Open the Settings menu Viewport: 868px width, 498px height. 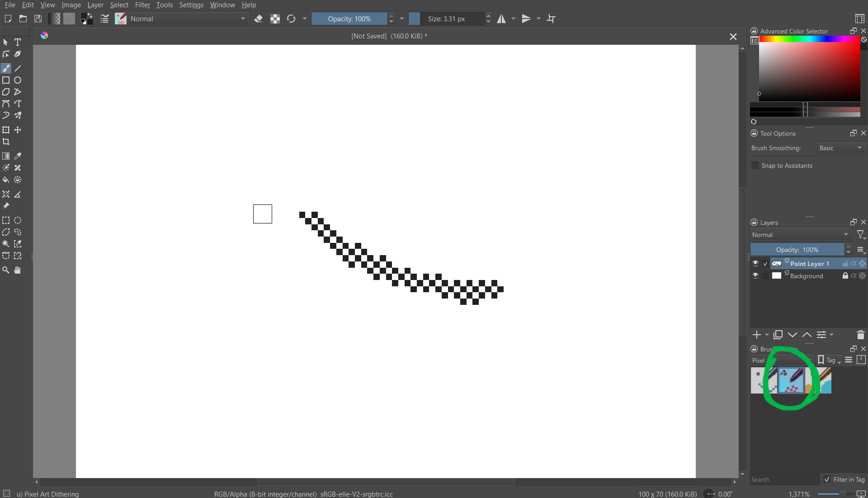point(191,5)
